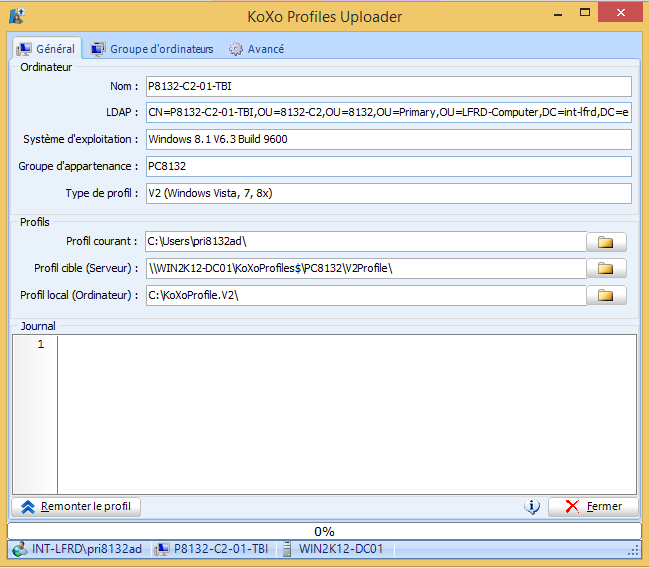
Task: Click status bar text WIN2K12-DC01
Action: 341,549
